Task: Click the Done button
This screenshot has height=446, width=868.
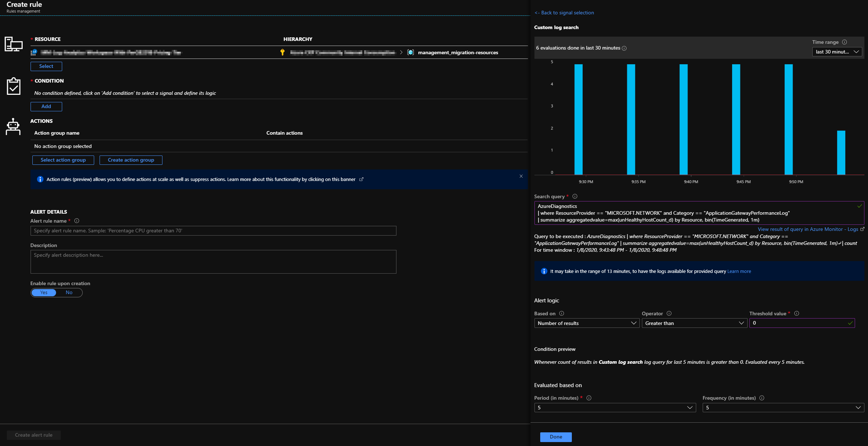Action: coord(556,437)
